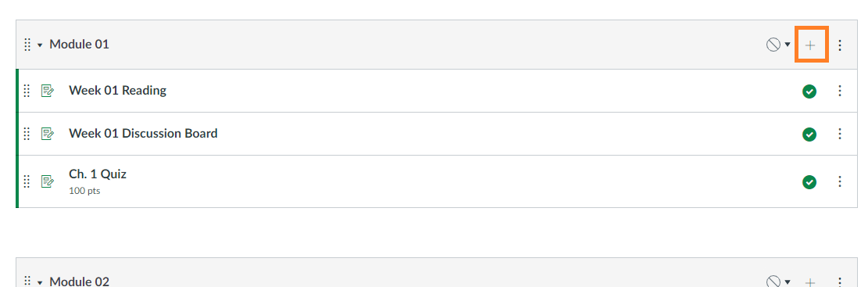868x287 pixels.
Task: Collapse Module 01 with the arrow
Action: [x=40, y=45]
